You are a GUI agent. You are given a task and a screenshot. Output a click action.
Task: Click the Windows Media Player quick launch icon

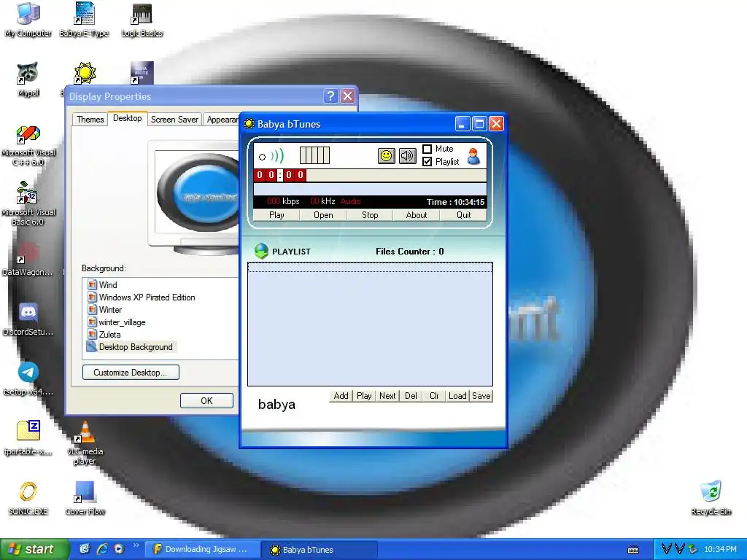pyautogui.click(x=119, y=549)
